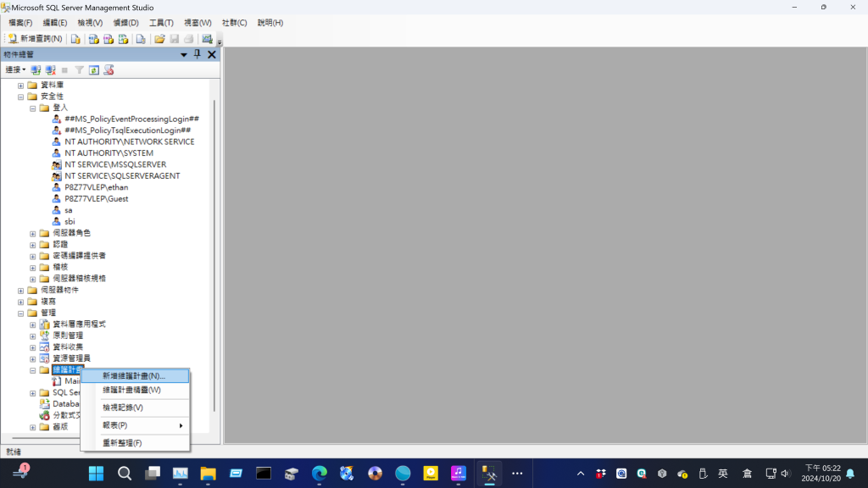Screen dimensions: 868x488
Task: Collapse the 安全性 folder node
Action: click(21, 97)
